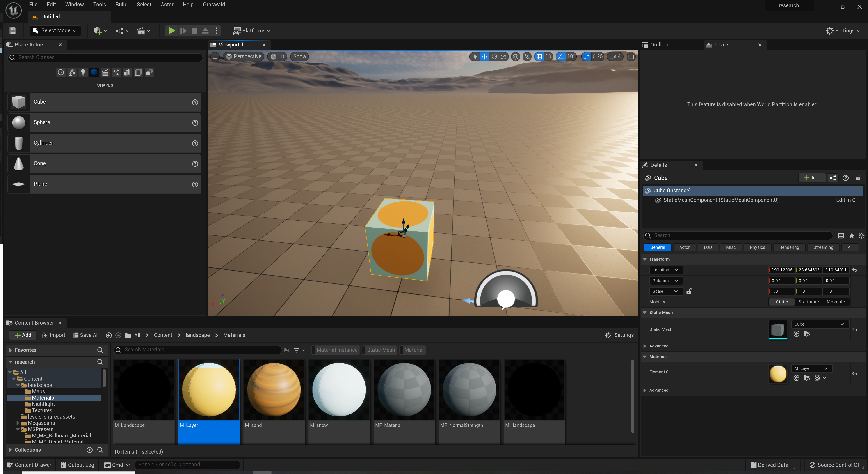Toggle rotation angle snapping in viewport
This screenshot has width=868, height=474.
tap(561, 57)
